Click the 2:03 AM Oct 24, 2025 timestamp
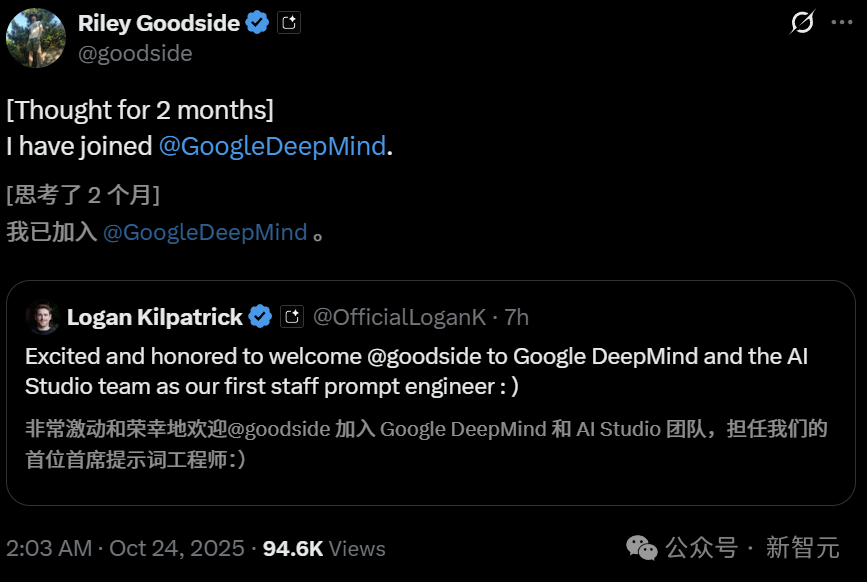Screen dimensions: 867x582 pos(125,548)
